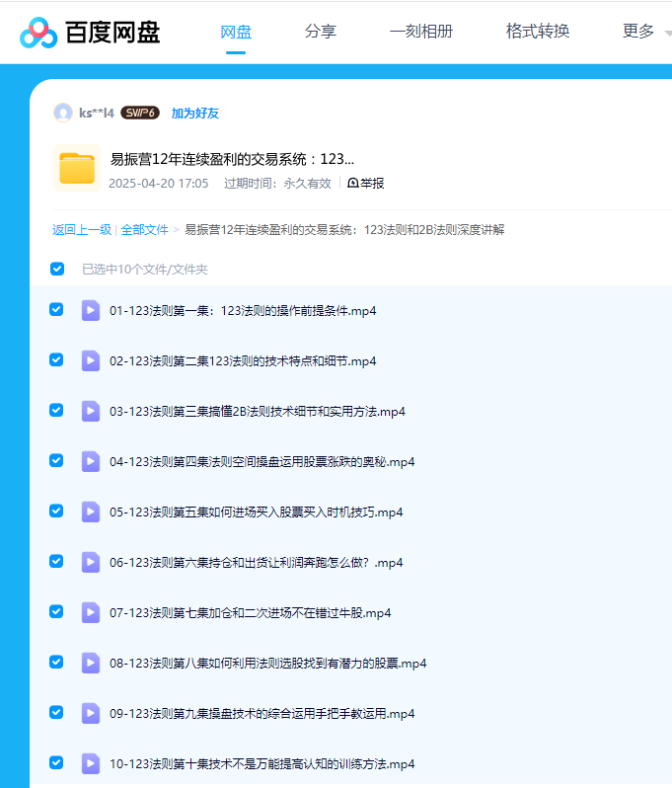Viewport: 672px width, 788px height.
Task: Uncheck the 06-123法则第六集 file checkbox
Action: click(56, 562)
